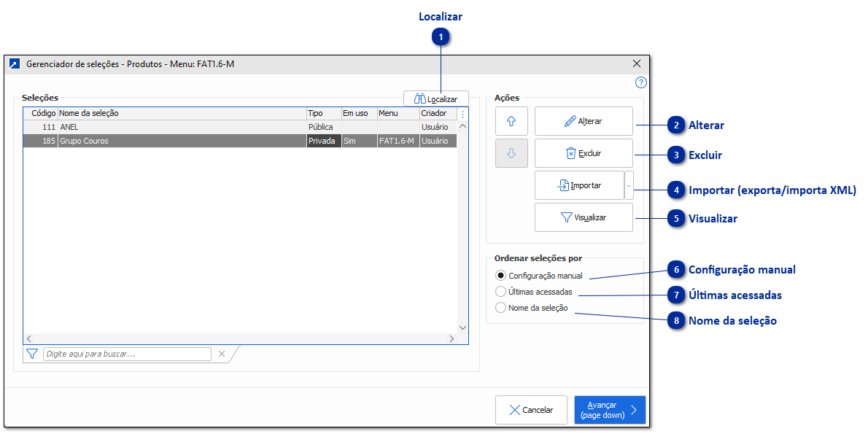Click the code 185 cell
The image size is (868, 434).
(x=40, y=141)
